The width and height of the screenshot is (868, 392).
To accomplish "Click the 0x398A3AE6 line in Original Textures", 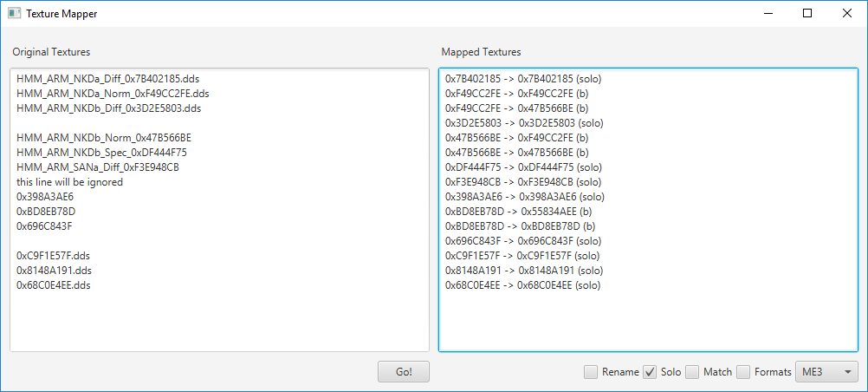I will pos(45,197).
